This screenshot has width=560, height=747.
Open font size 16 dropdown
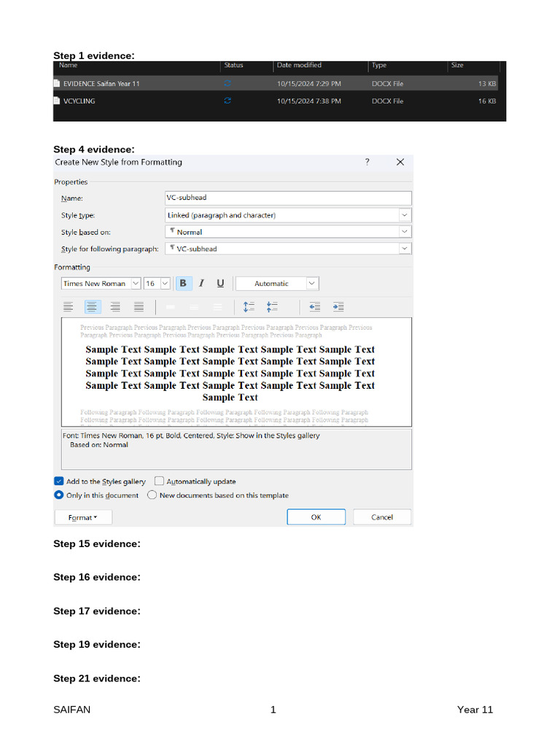[165, 284]
